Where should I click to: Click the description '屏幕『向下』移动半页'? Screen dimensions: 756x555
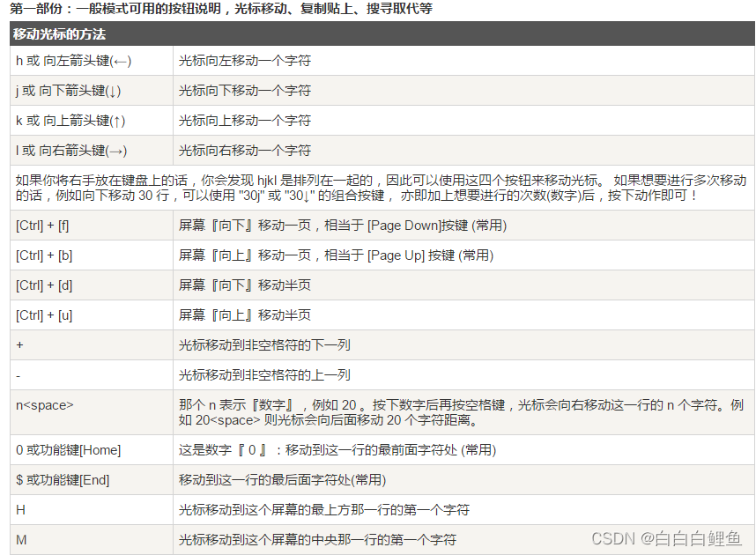pyautogui.click(x=245, y=285)
